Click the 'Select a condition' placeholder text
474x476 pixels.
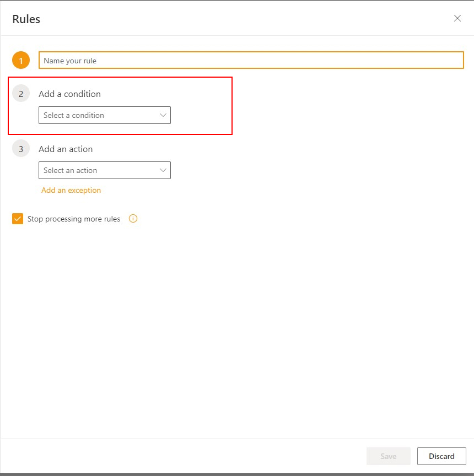point(74,115)
